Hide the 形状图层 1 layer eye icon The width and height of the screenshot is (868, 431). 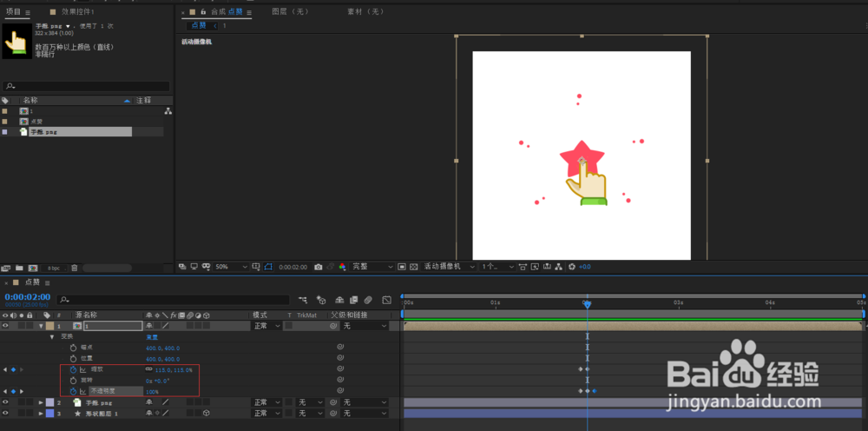[x=5, y=414]
